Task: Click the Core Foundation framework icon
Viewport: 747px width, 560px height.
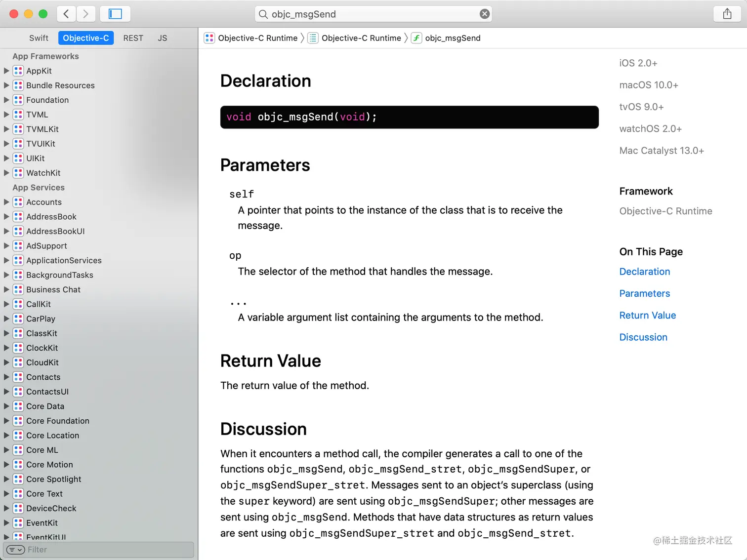Action: (18, 421)
